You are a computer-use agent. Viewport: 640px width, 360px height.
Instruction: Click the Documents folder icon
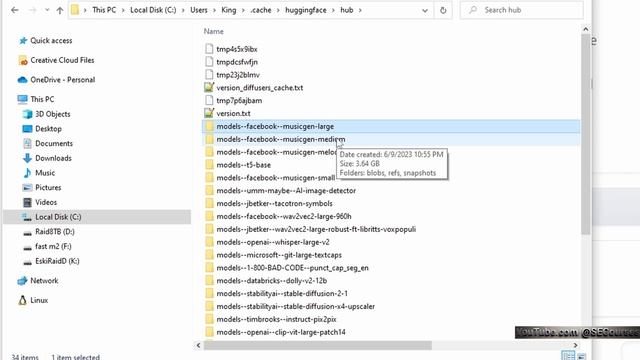pyautogui.click(x=27, y=143)
